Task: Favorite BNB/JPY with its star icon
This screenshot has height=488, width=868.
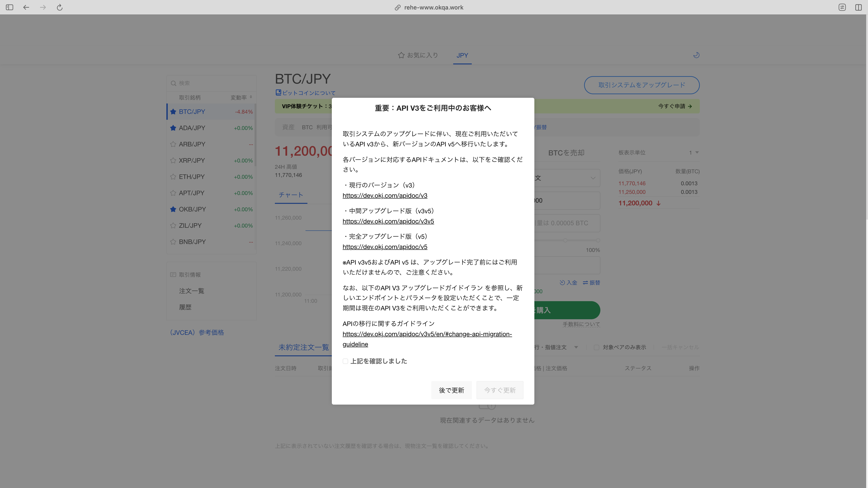Action: click(x=173, y=242)
